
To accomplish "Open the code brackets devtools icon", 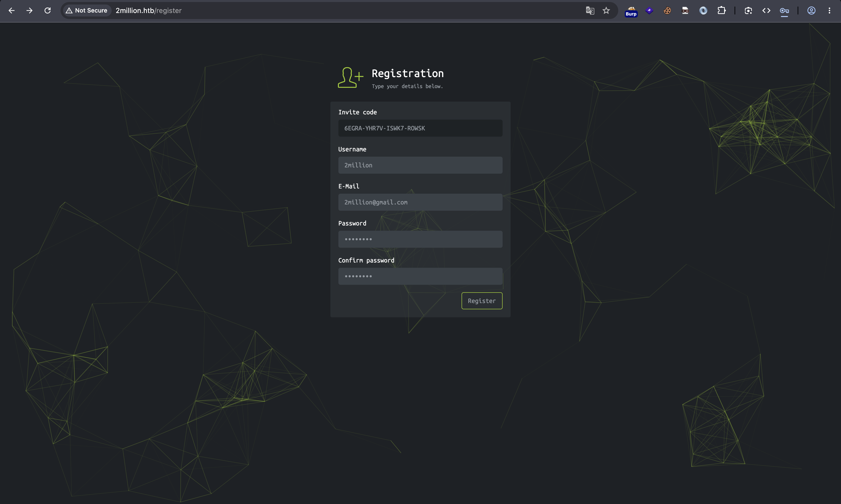I will tap(766, 11).
